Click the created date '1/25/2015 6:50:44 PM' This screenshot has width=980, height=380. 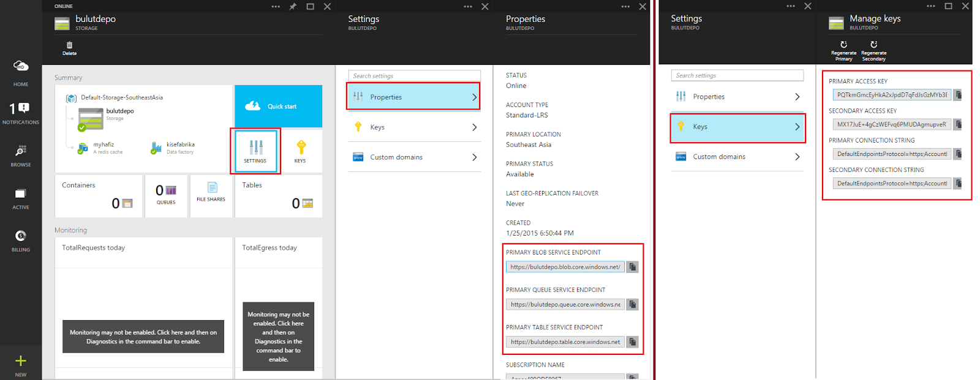[x=540, y=233]
